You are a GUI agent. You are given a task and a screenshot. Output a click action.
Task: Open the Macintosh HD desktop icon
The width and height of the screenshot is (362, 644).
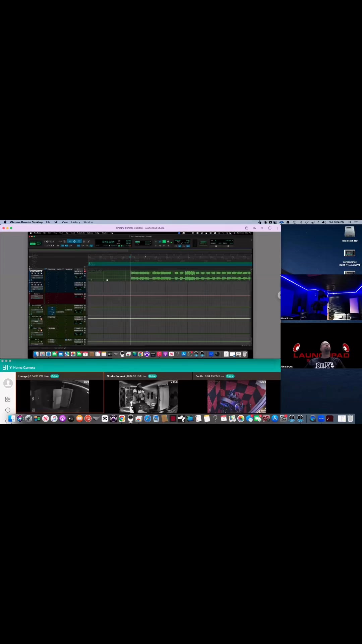pyautogui.click(x=350, y=234)
